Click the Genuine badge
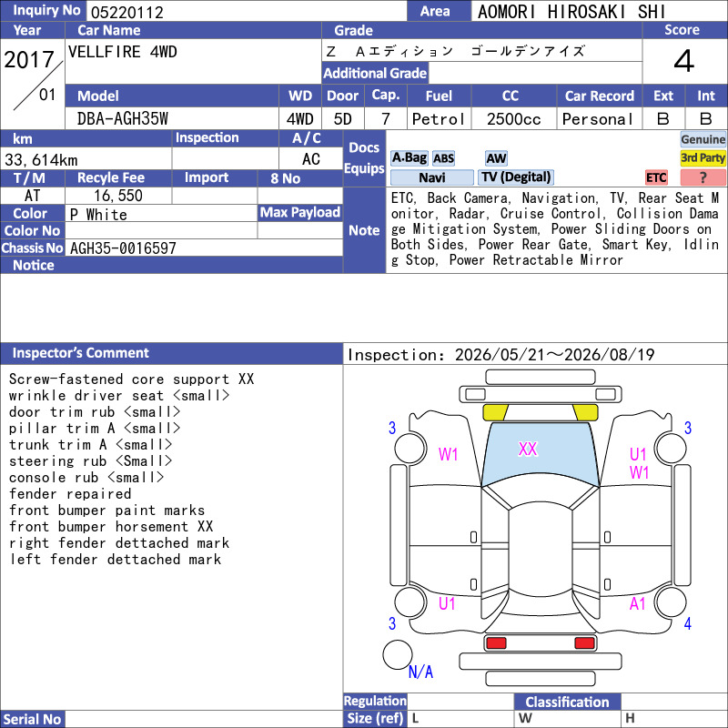 703,139
